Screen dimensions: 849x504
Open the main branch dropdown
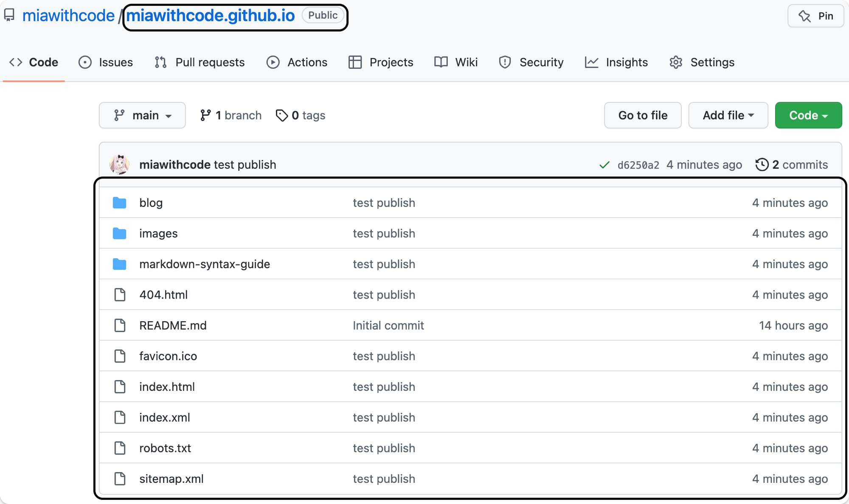[142, 115]
